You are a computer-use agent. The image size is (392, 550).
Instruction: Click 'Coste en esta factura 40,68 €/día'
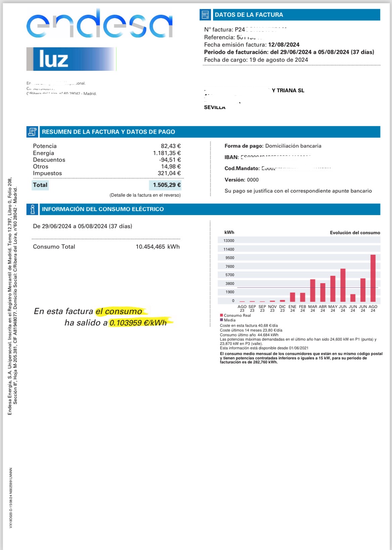[x=249, y=326]
